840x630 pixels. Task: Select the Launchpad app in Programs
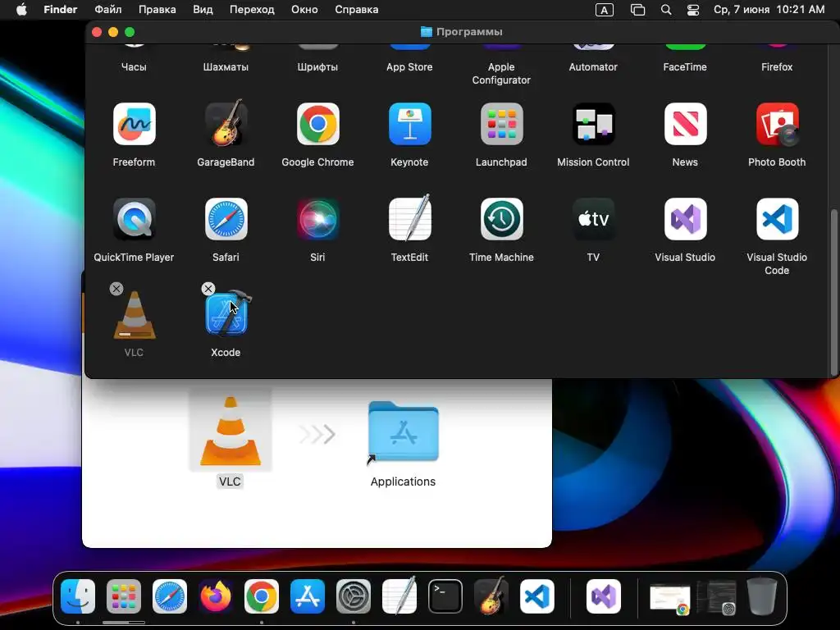click(501, 125)
